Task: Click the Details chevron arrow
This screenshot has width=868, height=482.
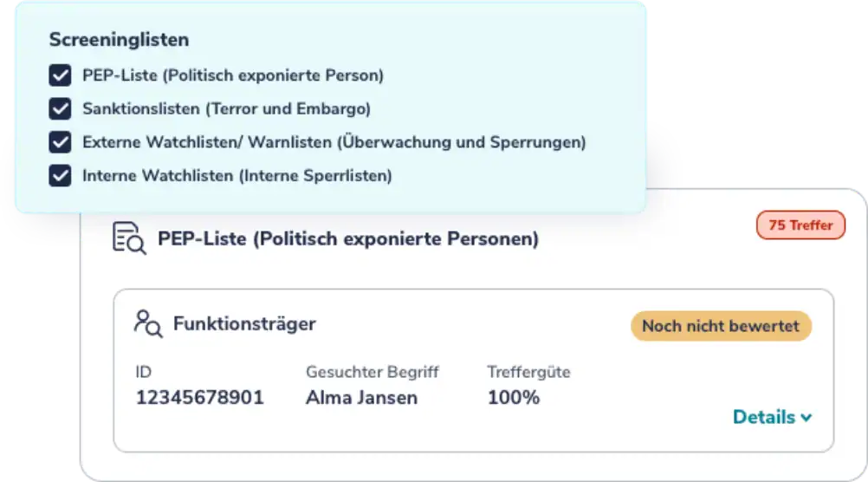Action: 806,418
